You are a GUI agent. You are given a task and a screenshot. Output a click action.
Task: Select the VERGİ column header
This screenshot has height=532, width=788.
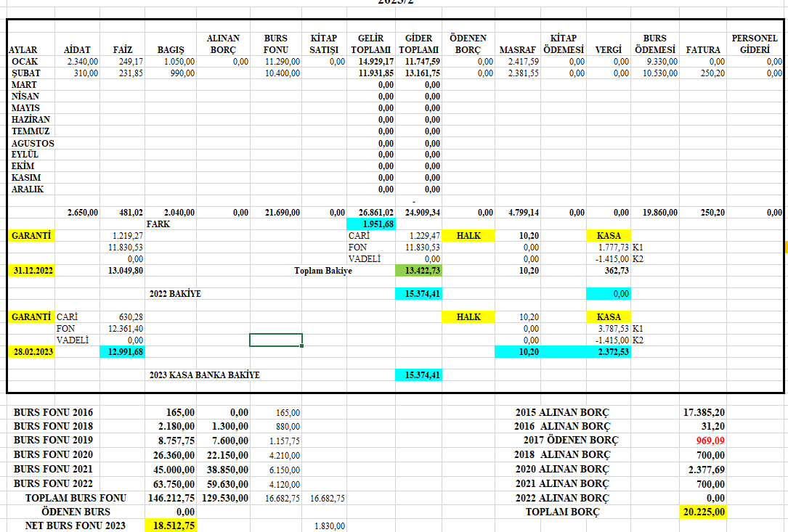609,50
